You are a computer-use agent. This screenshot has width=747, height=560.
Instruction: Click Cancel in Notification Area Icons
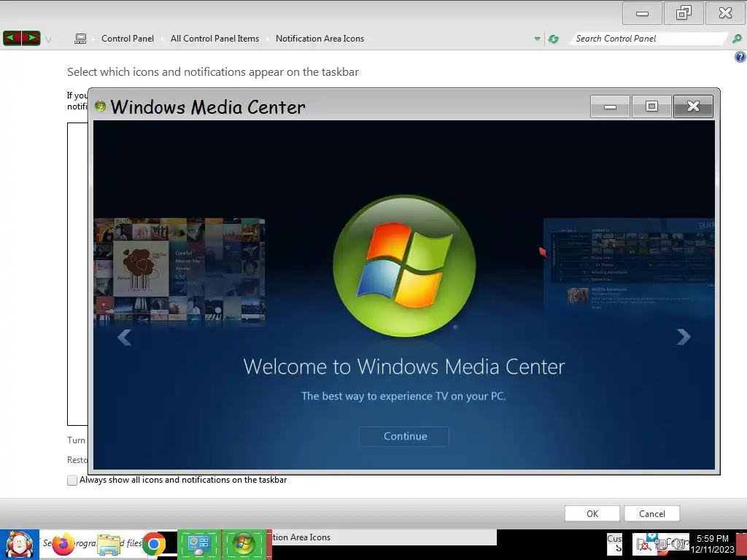[x=651, y=513]
